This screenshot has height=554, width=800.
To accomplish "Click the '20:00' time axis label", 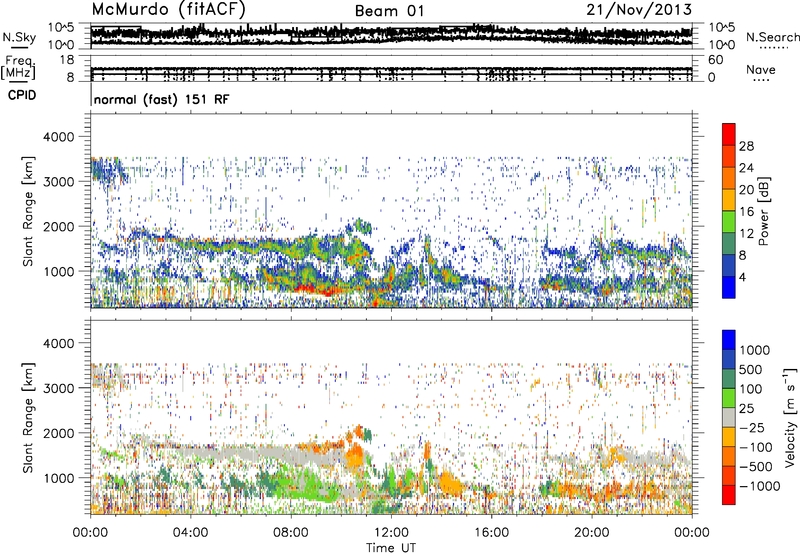I will [x=592, y=532].
